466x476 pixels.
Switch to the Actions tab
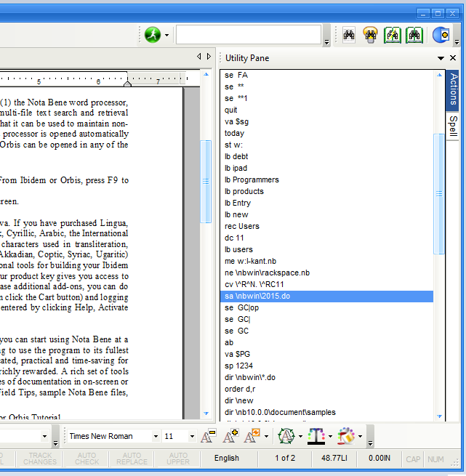(x=453, y=89)
